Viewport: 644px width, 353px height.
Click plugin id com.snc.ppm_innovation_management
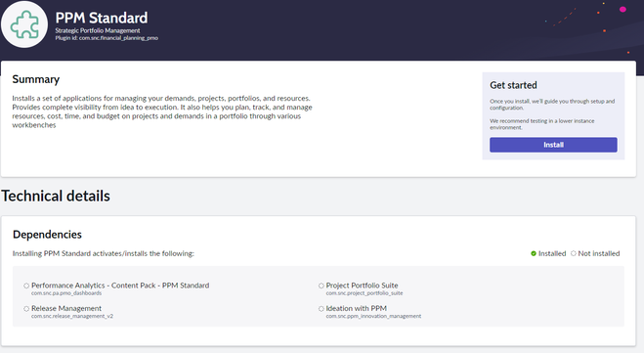[373, 316]
